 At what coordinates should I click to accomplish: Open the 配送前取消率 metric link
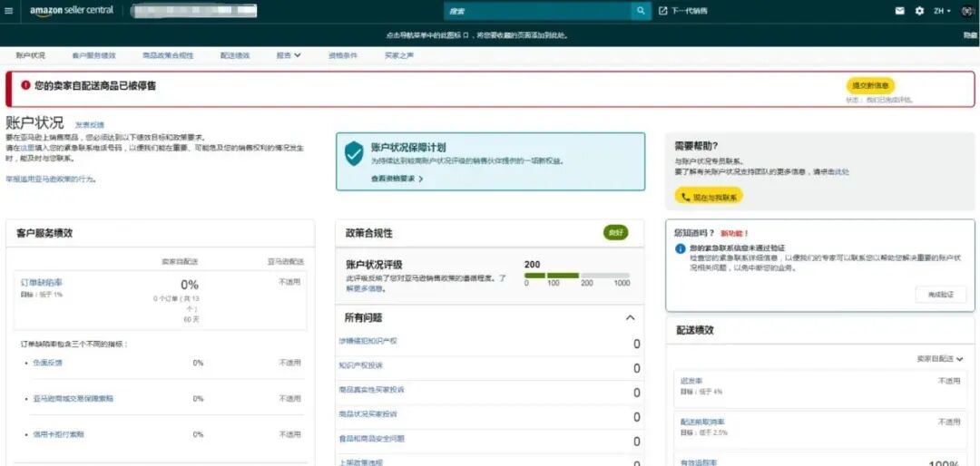(x=702, y=422)
